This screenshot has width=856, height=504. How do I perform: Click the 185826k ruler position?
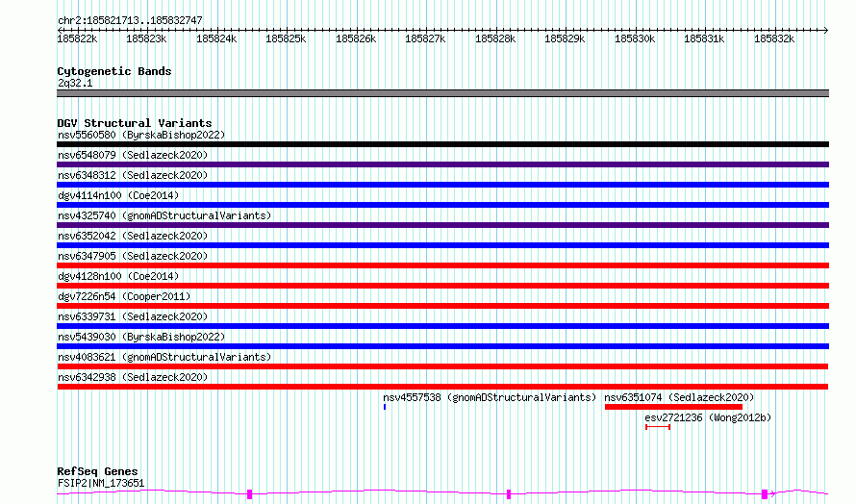[356, 38]
